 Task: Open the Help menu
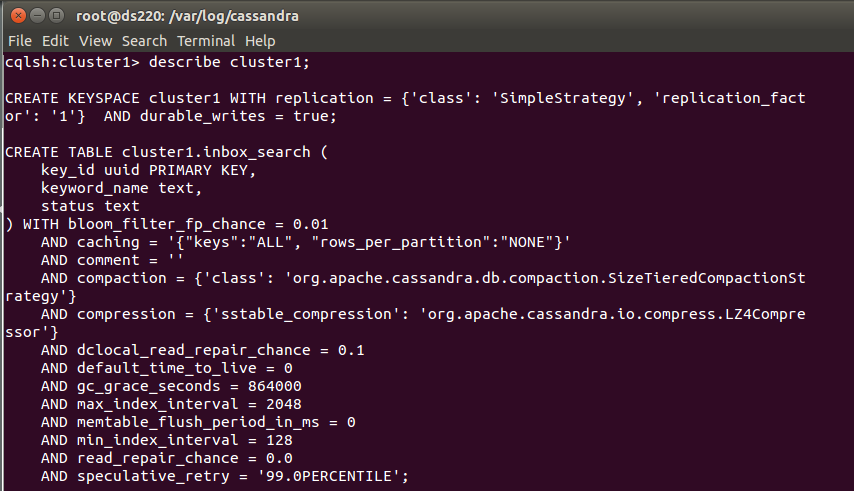pos(260,41)
